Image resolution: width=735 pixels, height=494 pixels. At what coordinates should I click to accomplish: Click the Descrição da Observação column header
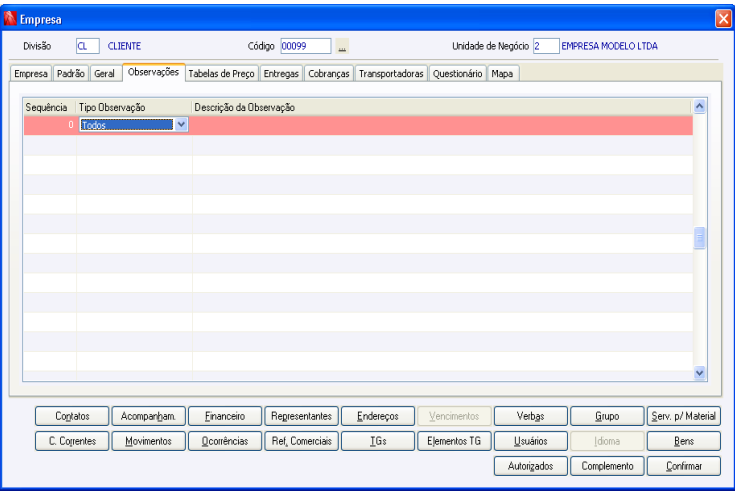point(442,107)
